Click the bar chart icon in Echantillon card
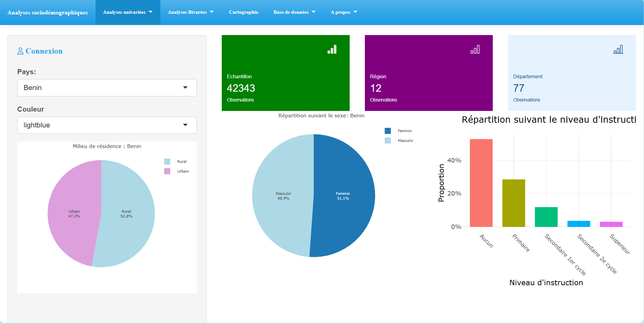Screen dimensions: 644x324 (332, 50)
